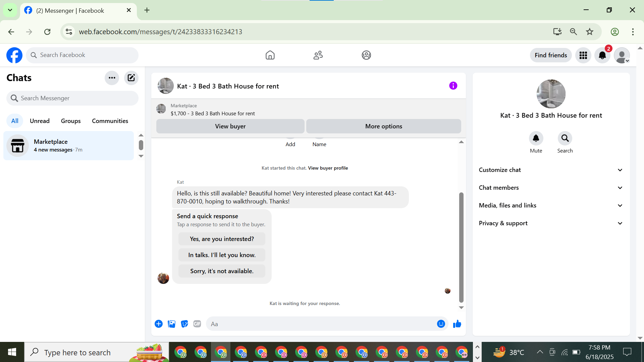Image resolution: width=644 pixels, height=362 pixels.
Task: Click the Search Facebook field
Action: click(82, 55)
